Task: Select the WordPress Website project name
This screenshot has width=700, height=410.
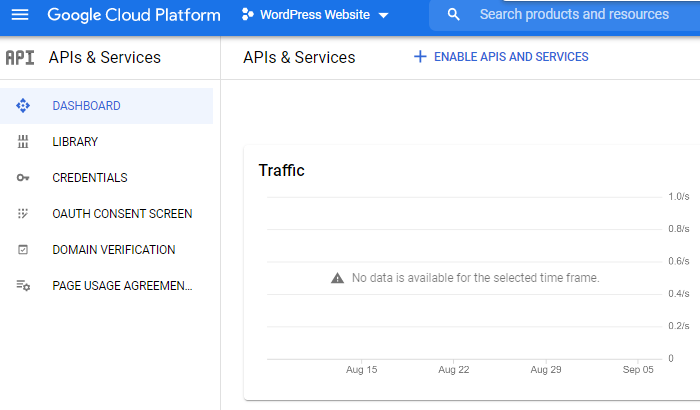Action: [315, 15]
